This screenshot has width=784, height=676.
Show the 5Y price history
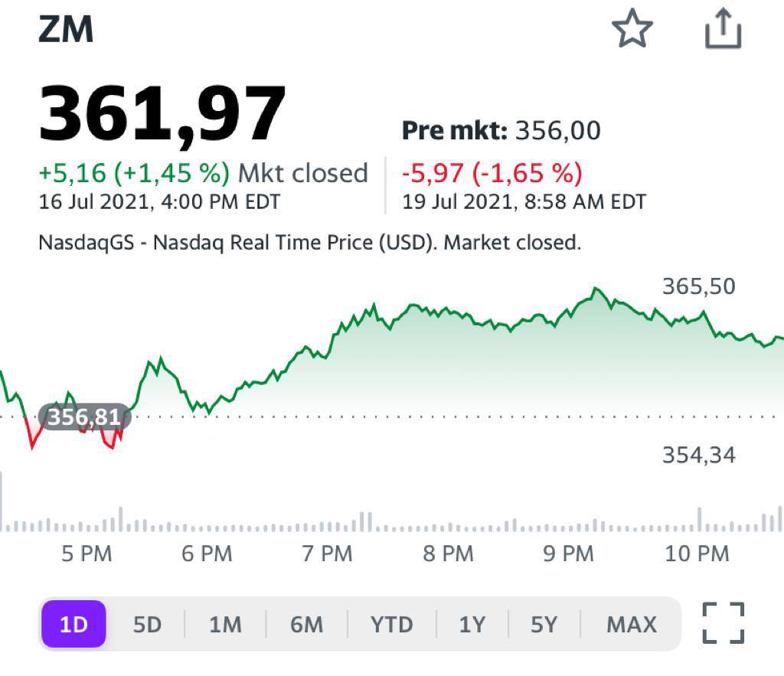click(x=544, y=624)
